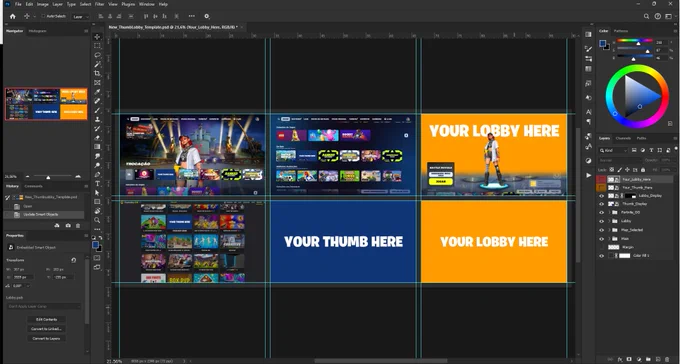680x364 pixels.
Task: Toggle Quick Mask mode icon
Action: (97, 258)
